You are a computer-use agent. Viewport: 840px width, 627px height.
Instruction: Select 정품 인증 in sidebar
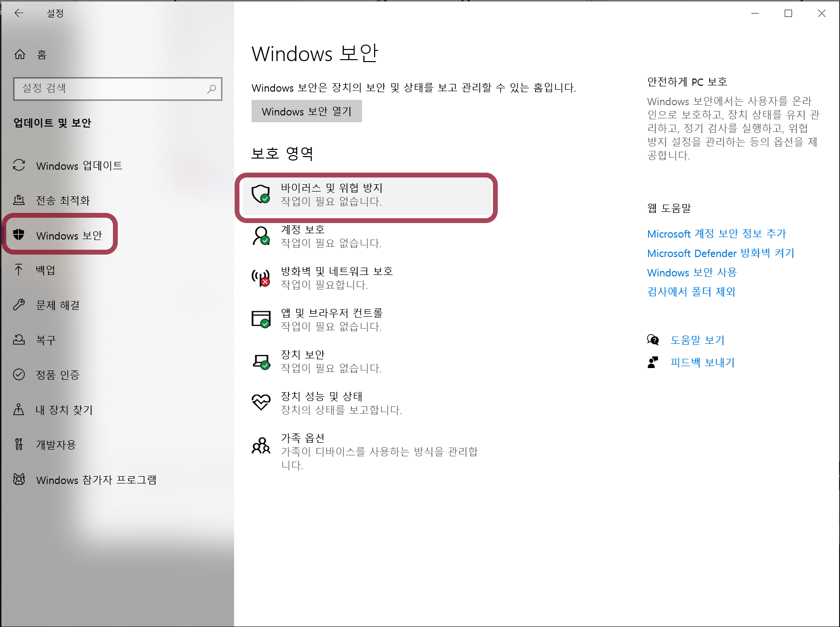tap(117, 375)
